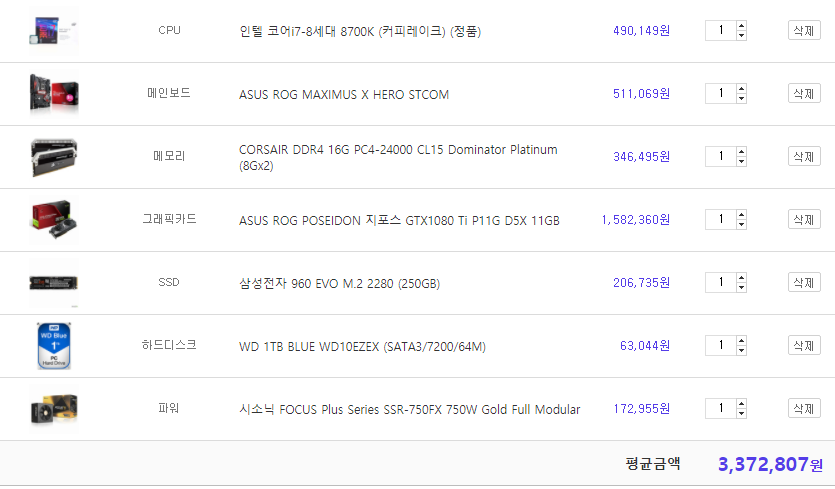Viewport: 835px width, 489px height.
Task: Open the ASUS POSEIDON graphics card thumbnail
Action: [53, 219]
